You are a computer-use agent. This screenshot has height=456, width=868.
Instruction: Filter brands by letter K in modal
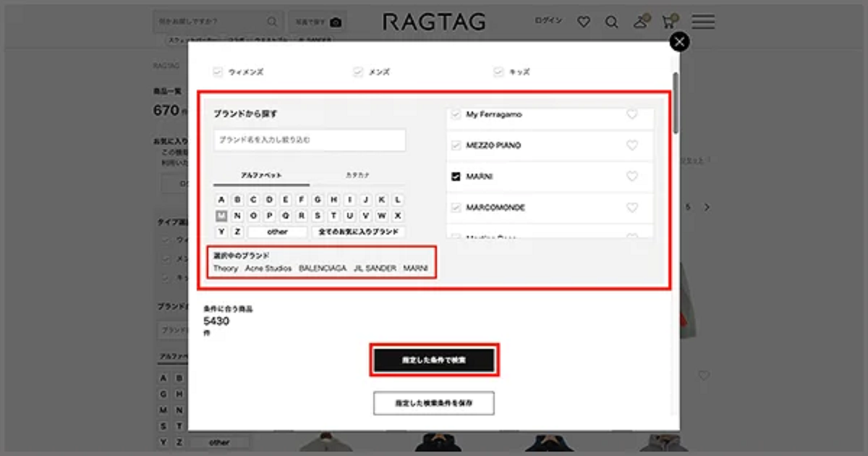point(382,200)
